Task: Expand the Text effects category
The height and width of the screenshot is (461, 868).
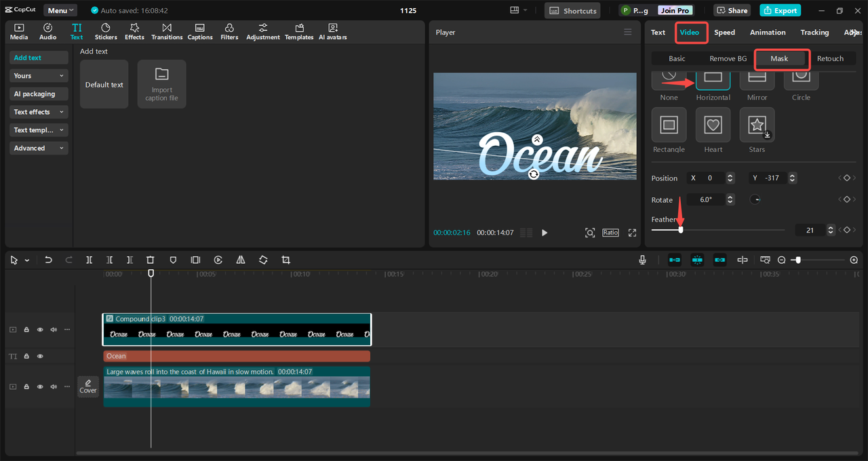Action: 39,112
